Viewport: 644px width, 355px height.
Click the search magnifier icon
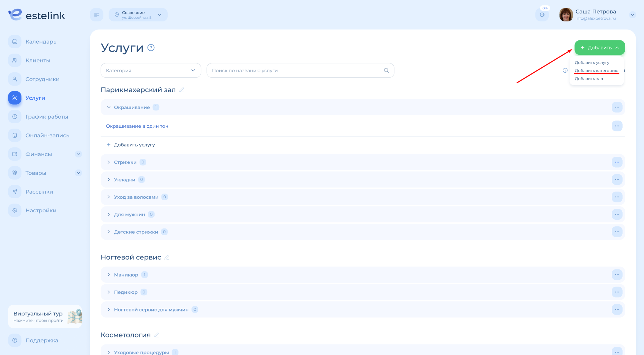click(386, 70)
